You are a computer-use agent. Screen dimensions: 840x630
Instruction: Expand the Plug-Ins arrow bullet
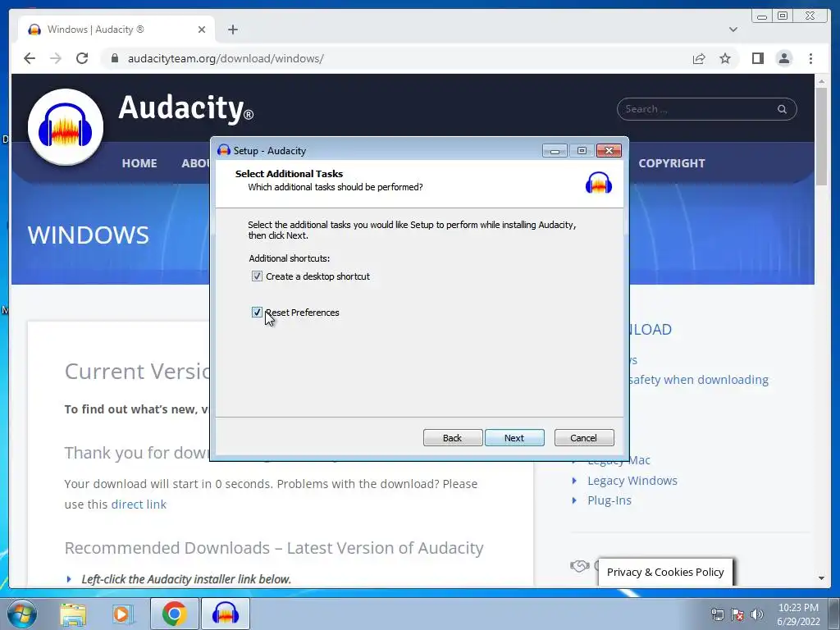click(x=574, y=500)
